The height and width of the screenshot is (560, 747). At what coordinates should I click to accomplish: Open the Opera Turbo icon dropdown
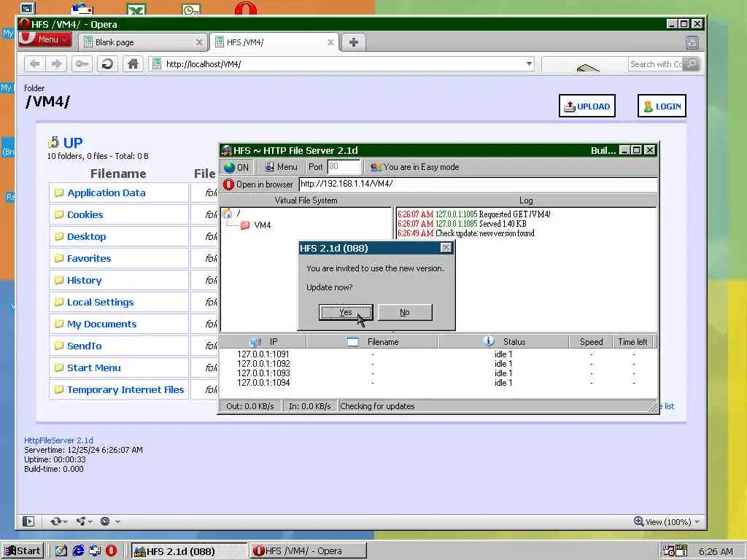coord(109,521)
